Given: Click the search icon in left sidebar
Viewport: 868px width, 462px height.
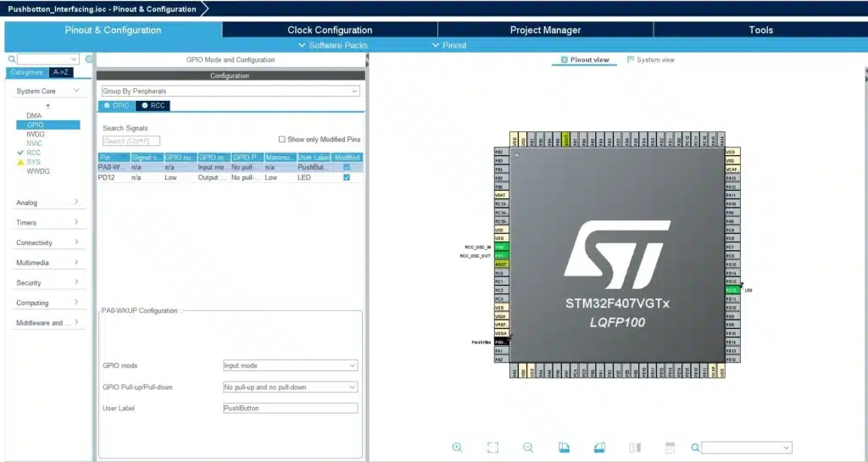Looking at the screenshot, I should pos(12,59).
